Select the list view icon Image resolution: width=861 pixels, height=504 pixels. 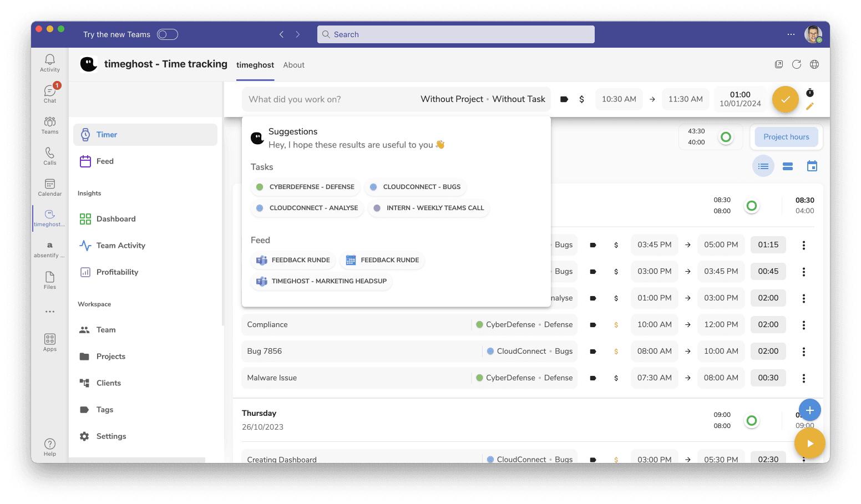pos(763,166)
